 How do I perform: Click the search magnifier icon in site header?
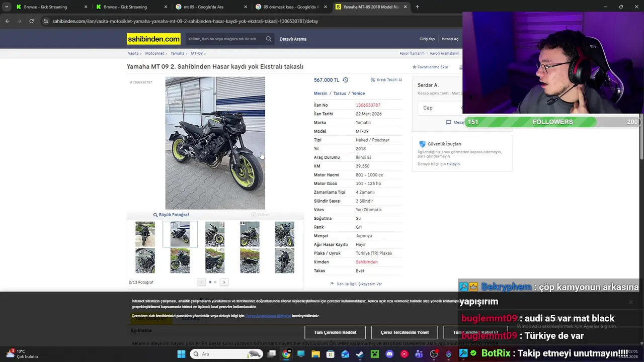(269, 39)
